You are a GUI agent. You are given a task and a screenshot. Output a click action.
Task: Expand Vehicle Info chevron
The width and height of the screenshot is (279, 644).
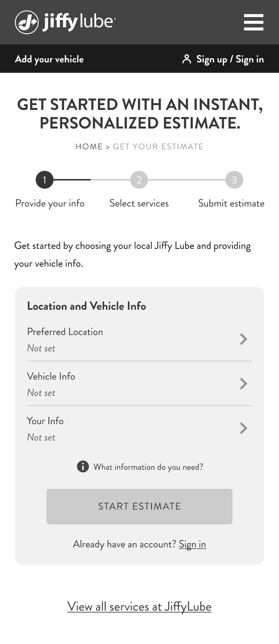(x=244, y=384)
